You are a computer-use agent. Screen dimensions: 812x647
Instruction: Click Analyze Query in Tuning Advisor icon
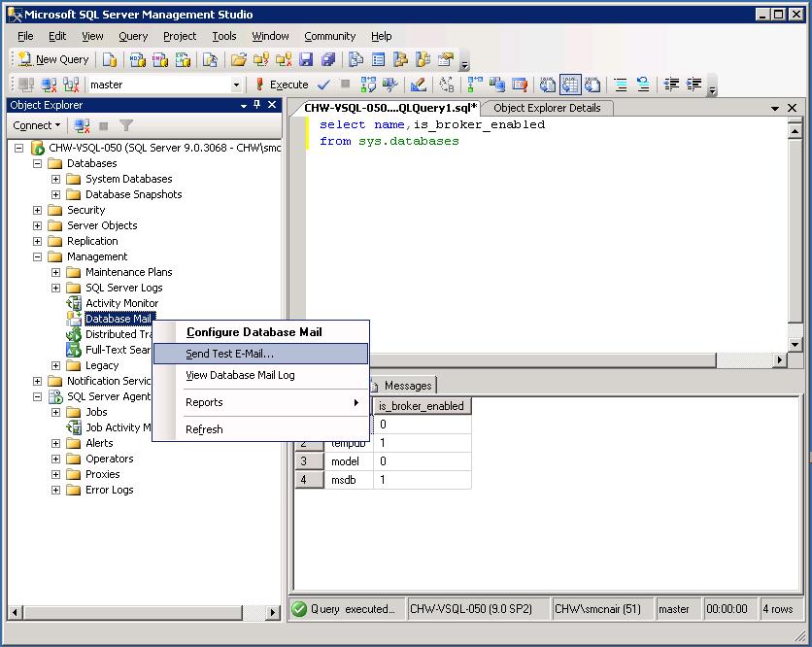tap(389, 85)
